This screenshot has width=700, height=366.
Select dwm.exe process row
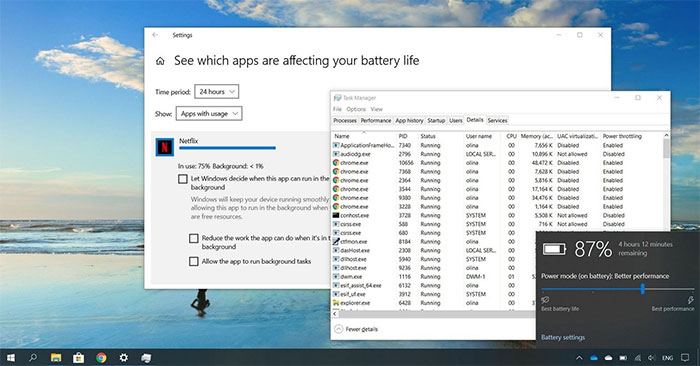tap(433, 277)
